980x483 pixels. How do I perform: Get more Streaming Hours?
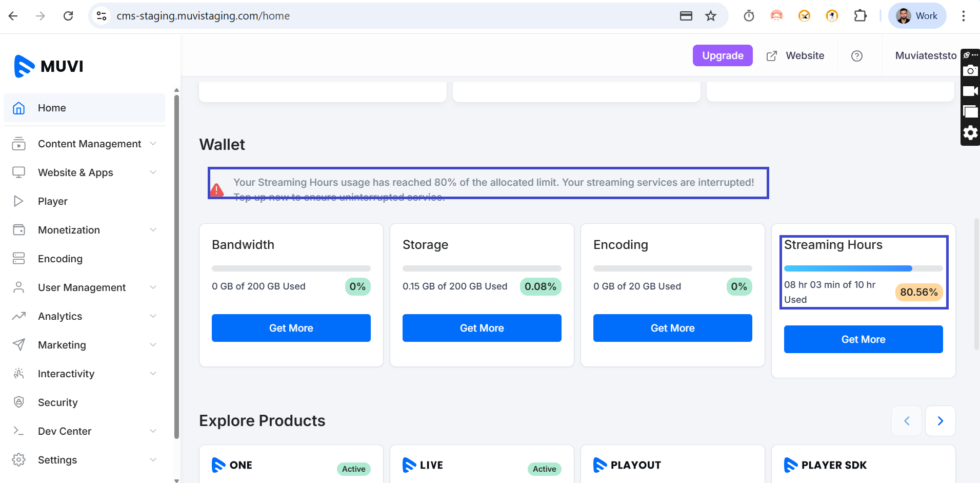click(863, 339)
